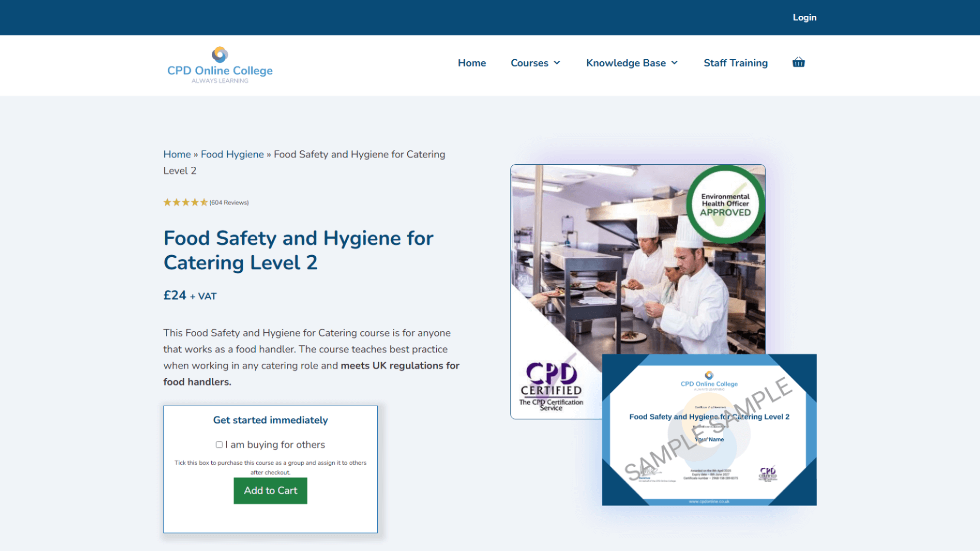
Task: Click the five-star rating icons
Action: click(185, 203)
